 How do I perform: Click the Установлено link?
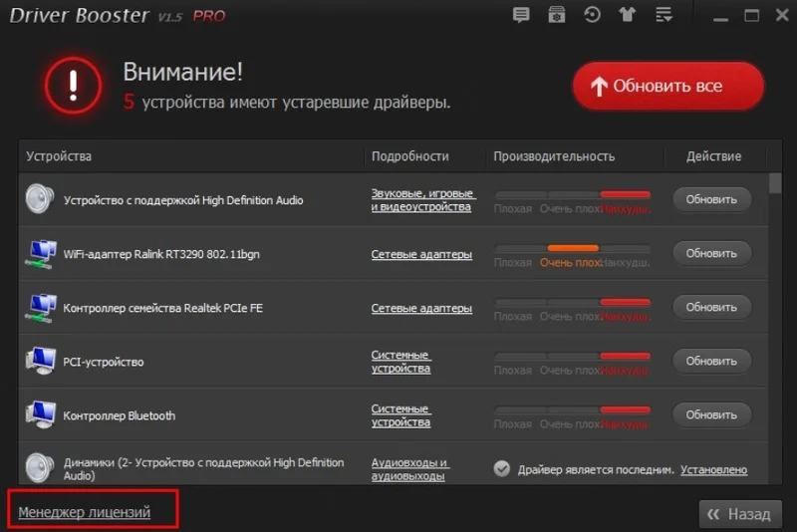pyautogui.click(x=713, y=469)
